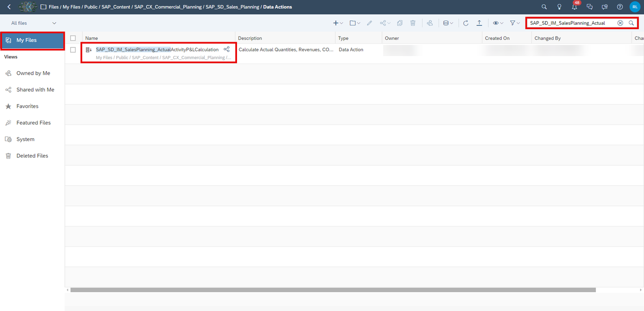Click the database content icon
Image resolution: width=644 pixels, height=311 pixels.
(x=445, y=23)
